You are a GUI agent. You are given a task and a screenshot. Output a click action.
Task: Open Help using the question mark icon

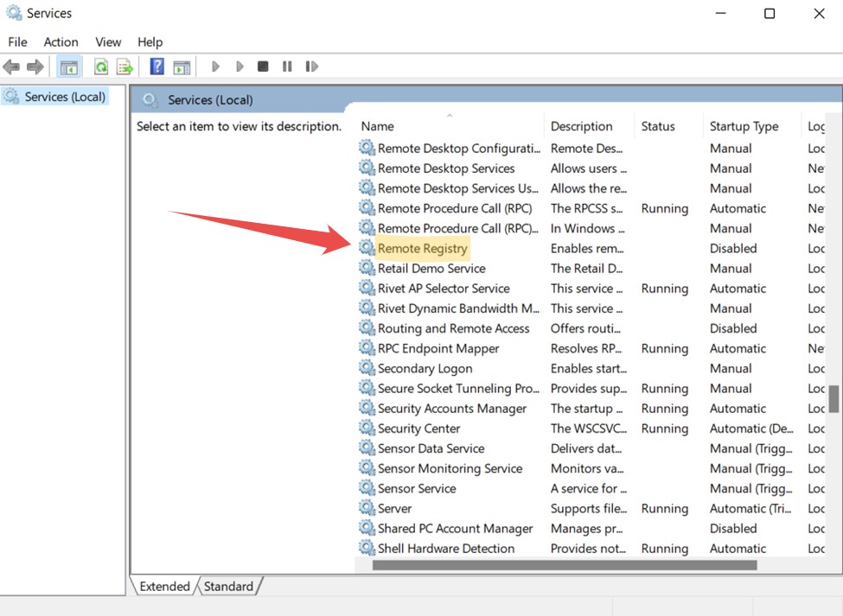click(x=156, y=67)
